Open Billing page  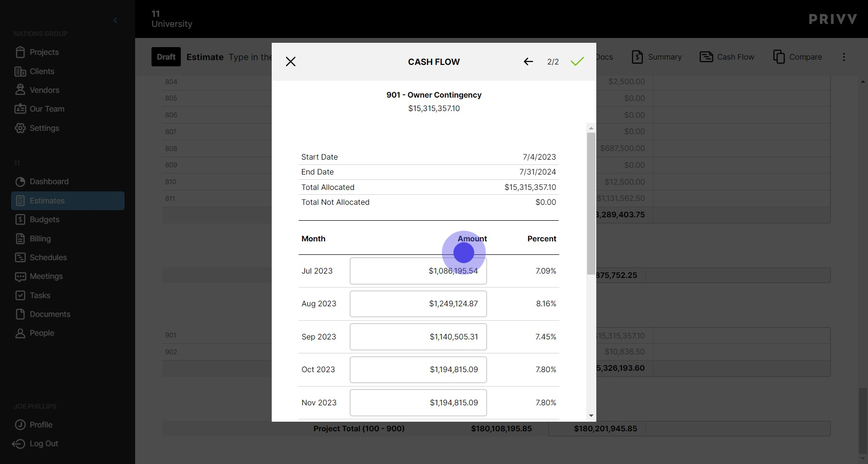[x=40, y=238]
